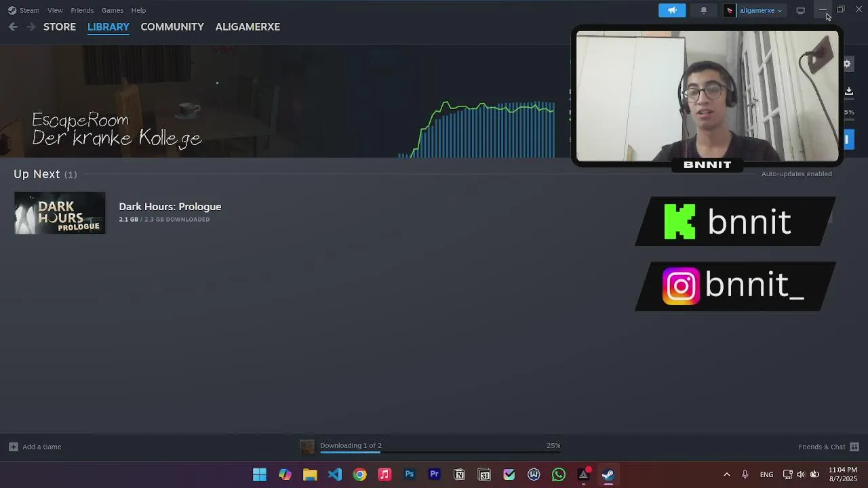Click the plus icon beside Add a Game
Screen dimensions: 868x488
point(13,447)
